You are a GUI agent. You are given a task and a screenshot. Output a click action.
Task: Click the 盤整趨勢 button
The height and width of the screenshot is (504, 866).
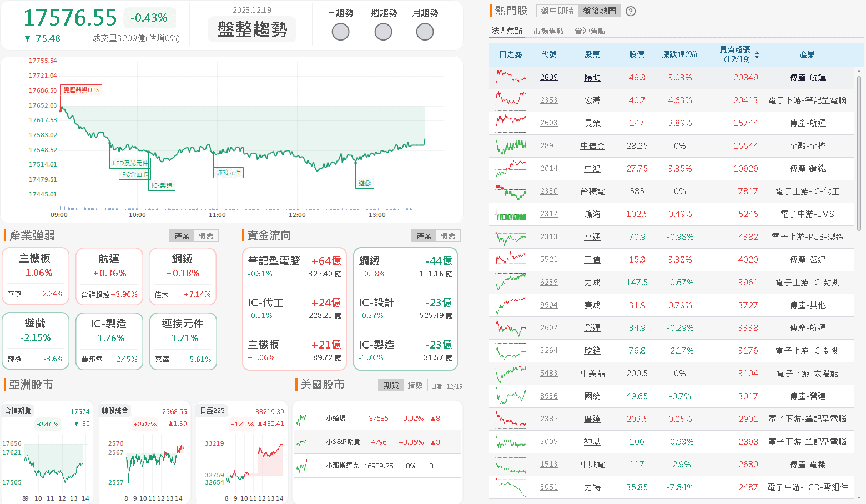click(253, 29)
